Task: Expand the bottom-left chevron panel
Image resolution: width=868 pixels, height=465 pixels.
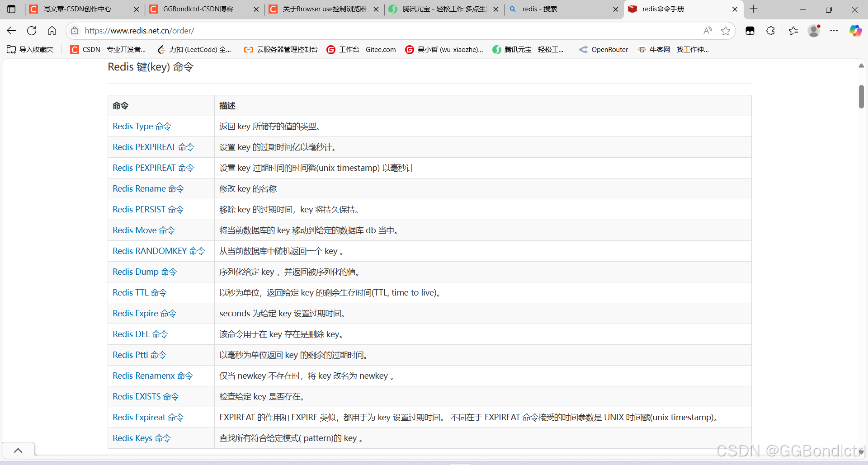Action: 18,450
